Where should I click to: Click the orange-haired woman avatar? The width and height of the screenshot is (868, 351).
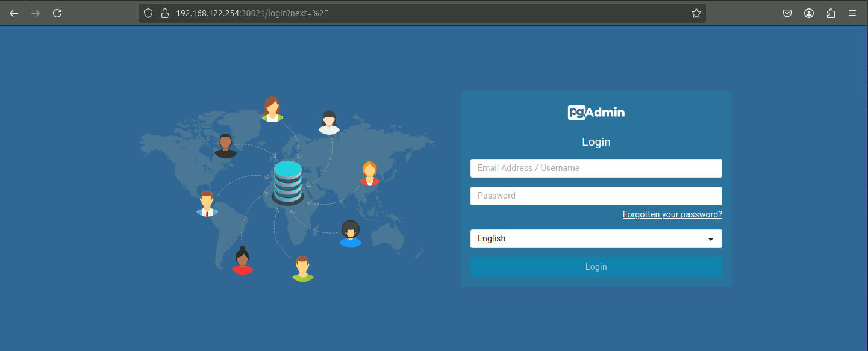[369, 174]
